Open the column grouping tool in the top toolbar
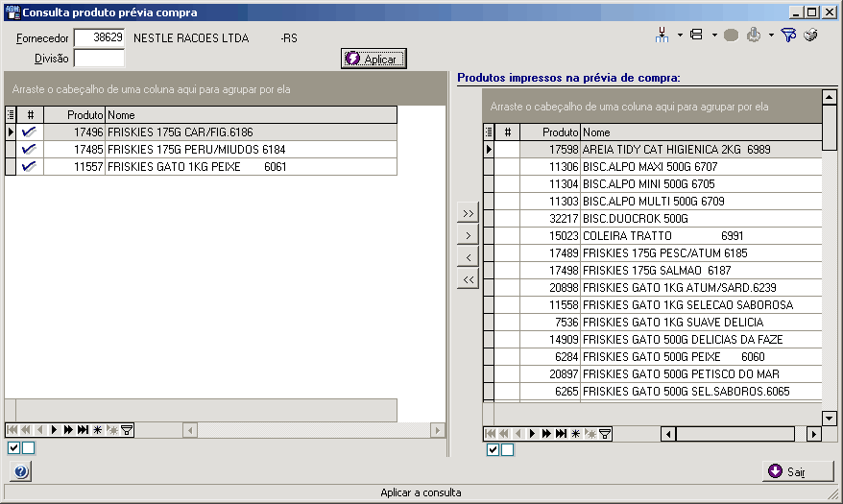This screenshot has height=504, width=843. [662, 35]
